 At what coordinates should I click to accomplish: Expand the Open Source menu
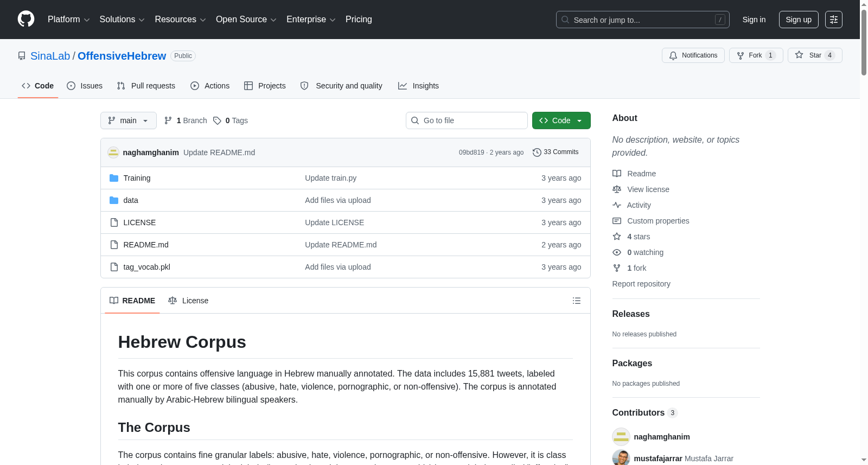(x=246, y=20)
